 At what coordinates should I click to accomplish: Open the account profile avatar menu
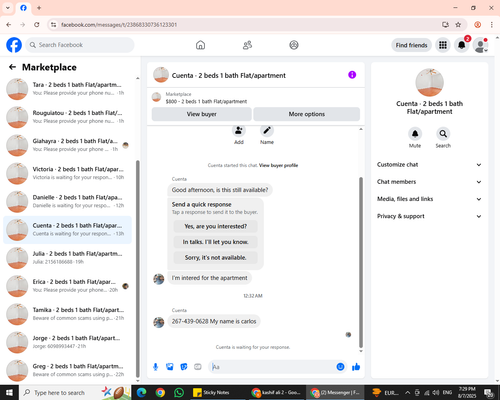[480, 45]
